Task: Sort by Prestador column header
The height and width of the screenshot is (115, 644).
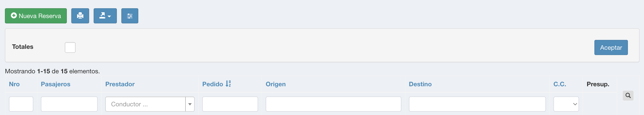Action: click(120, 84)
